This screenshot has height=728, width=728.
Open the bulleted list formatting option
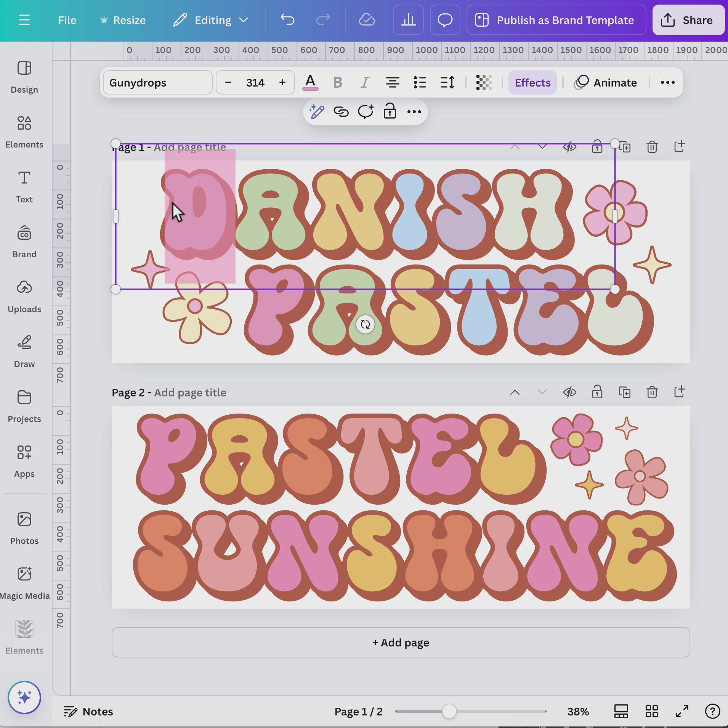(420, 83)
